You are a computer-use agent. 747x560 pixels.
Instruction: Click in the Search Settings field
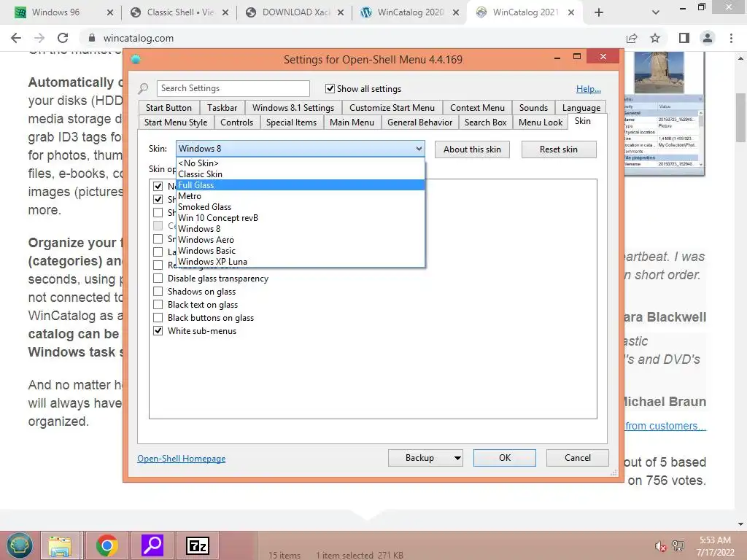click(x=233, y=88)
